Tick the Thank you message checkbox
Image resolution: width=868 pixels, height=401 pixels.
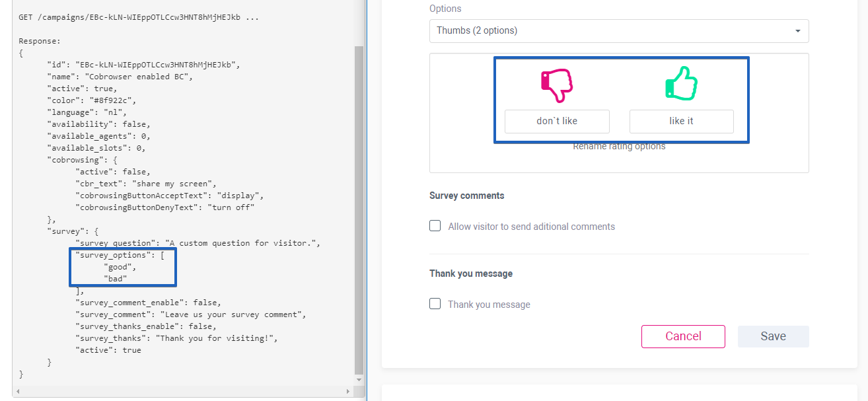tap(435, 304)
